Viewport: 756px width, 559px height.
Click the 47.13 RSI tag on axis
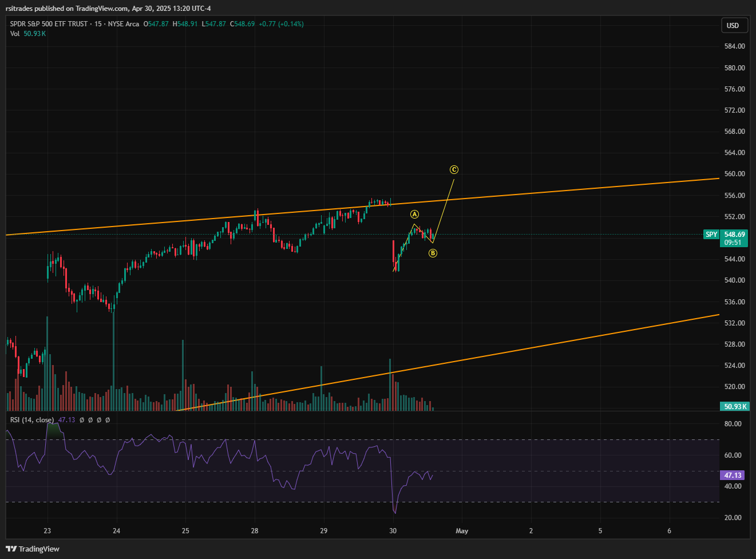[733, 475]
